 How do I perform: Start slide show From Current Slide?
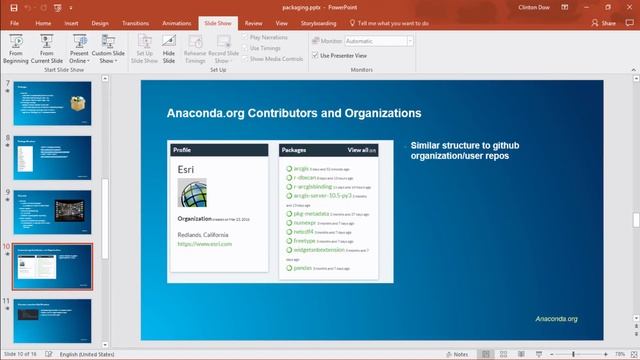(x=47, y=49)
